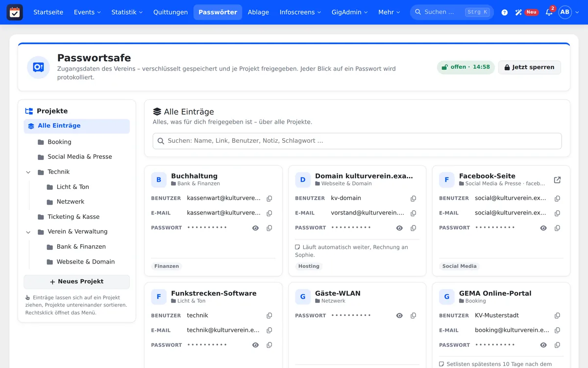588x368 pixels.
Task: Click the F avatar of the Facebook-Seite card
Action: point(447,180)
